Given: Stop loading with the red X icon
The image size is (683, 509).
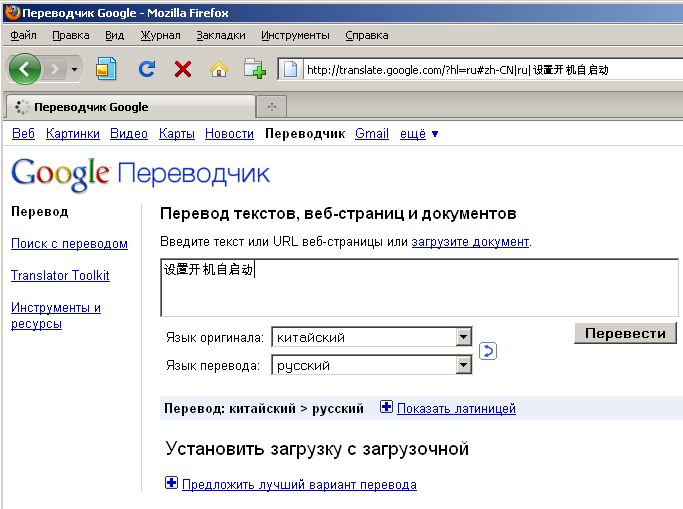Looking at the screenshot, I should point(183,69).
